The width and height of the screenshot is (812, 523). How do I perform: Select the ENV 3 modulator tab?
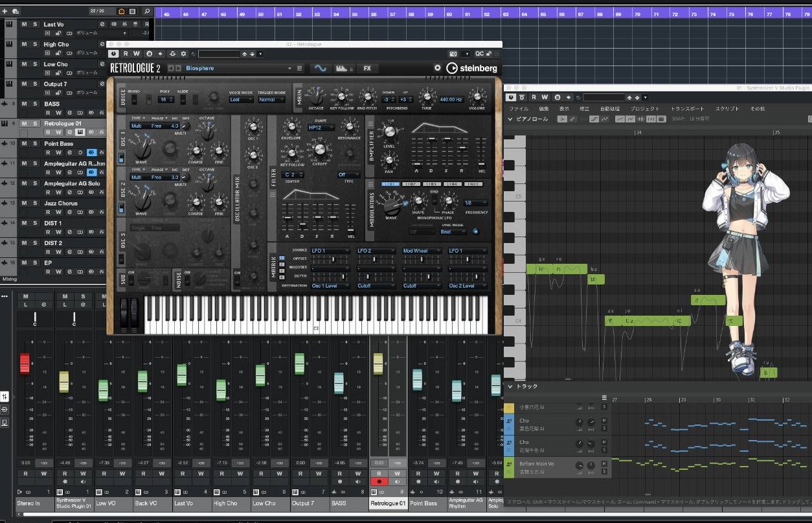point(473,185)
